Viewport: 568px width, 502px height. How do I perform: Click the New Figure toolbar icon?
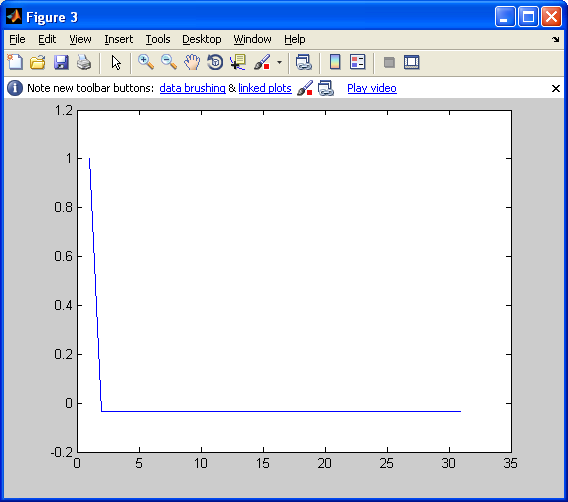(15, 62)
